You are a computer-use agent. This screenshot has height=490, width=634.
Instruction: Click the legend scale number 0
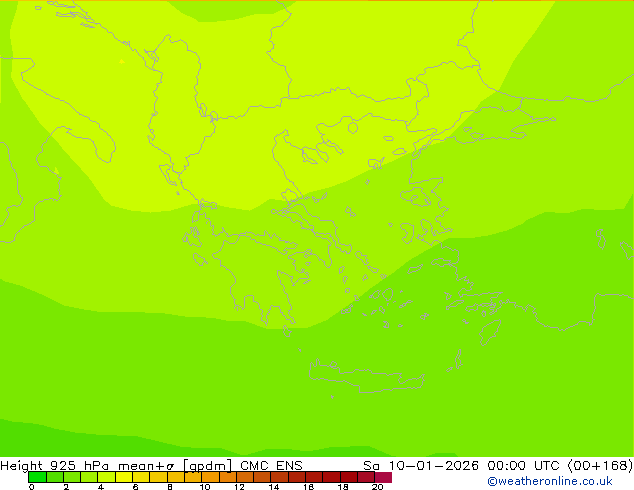32,487
